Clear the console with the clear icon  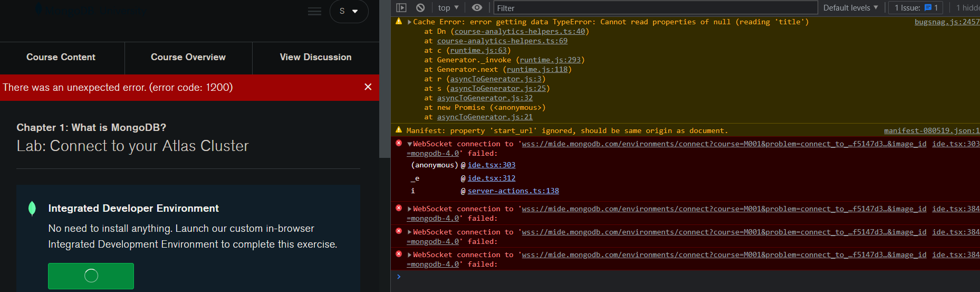[x=420, y=8]
